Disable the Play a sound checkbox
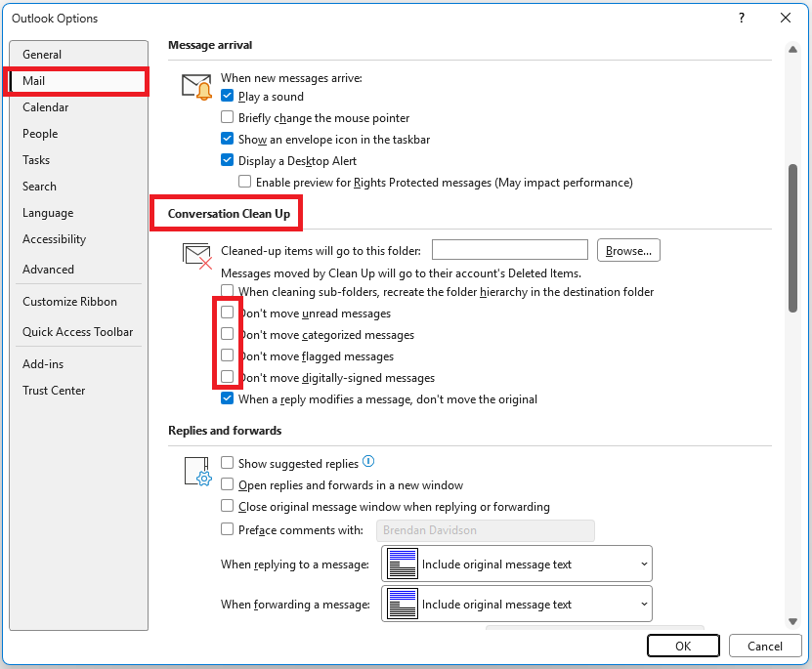Image resolution: width=812 pixels, height=669 pixels. click(228, 97)
